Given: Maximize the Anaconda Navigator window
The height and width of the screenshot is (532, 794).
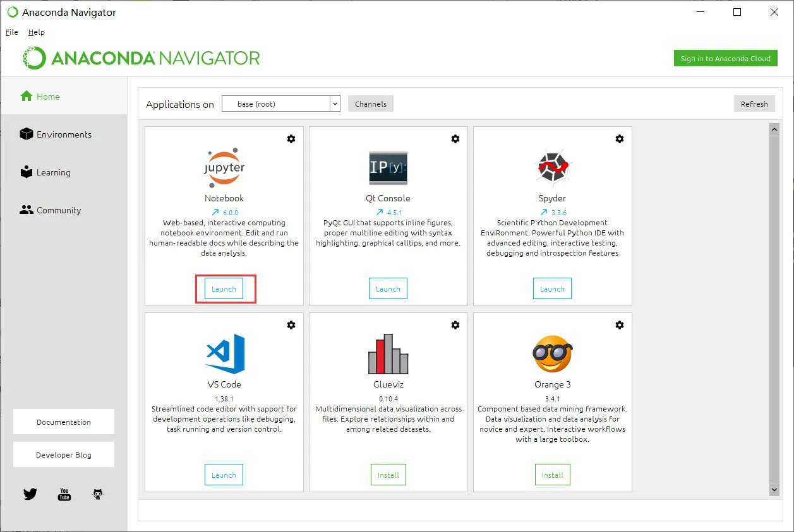Looking at the screenshot, I should tap(737, 12).
